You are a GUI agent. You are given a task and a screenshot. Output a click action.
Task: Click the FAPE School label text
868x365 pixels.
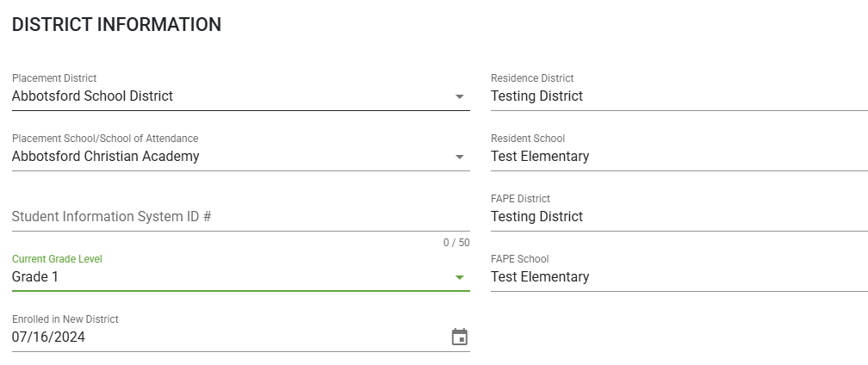coord(520,259)
